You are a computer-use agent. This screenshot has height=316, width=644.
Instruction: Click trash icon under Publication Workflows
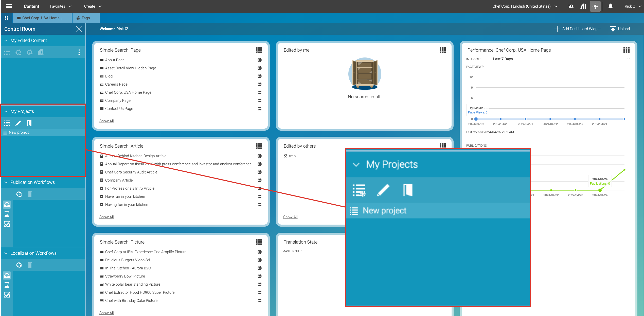click(30, 194)
